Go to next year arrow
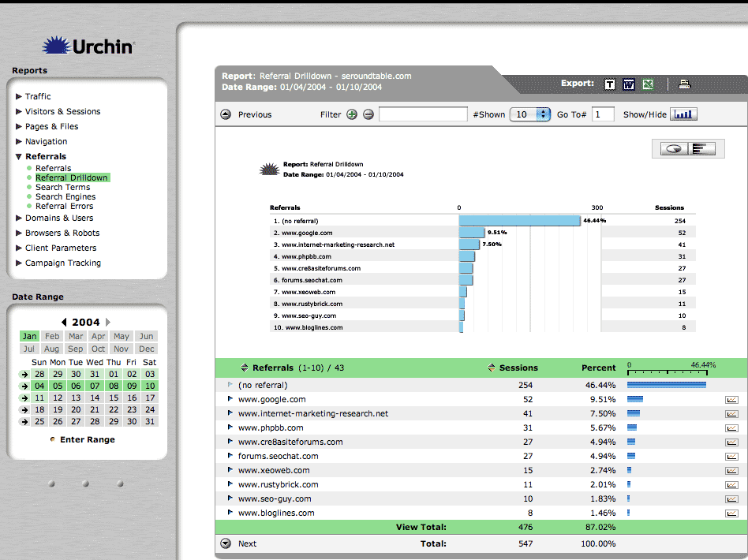Viewport: 748px width, 560px height. pyautogui.click(x=108, y=322)
